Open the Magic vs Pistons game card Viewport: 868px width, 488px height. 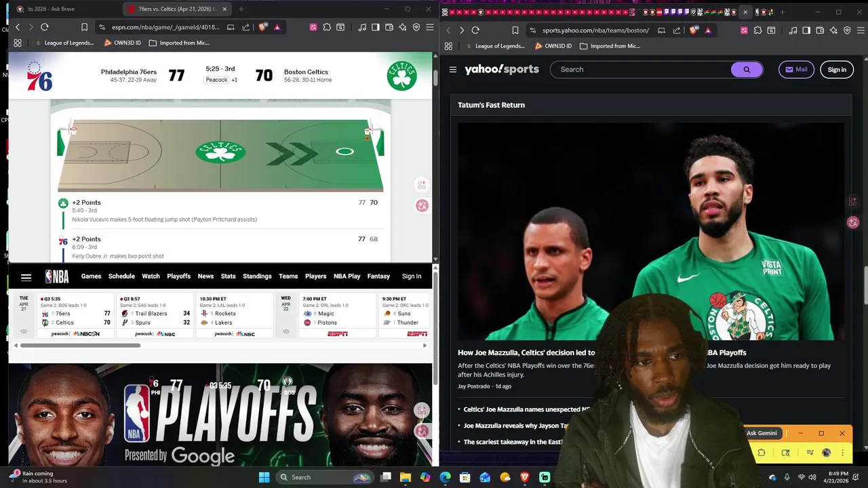click(x=336, y=315)
